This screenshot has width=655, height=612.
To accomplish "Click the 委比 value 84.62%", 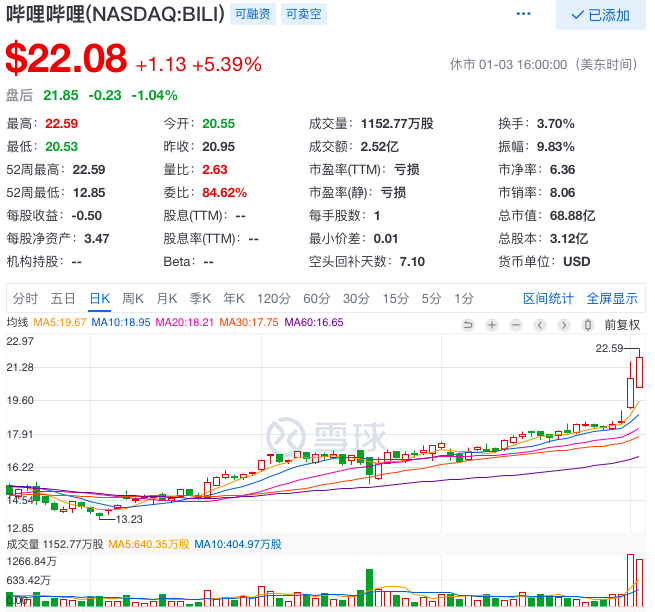I will [x=225, y=193].
